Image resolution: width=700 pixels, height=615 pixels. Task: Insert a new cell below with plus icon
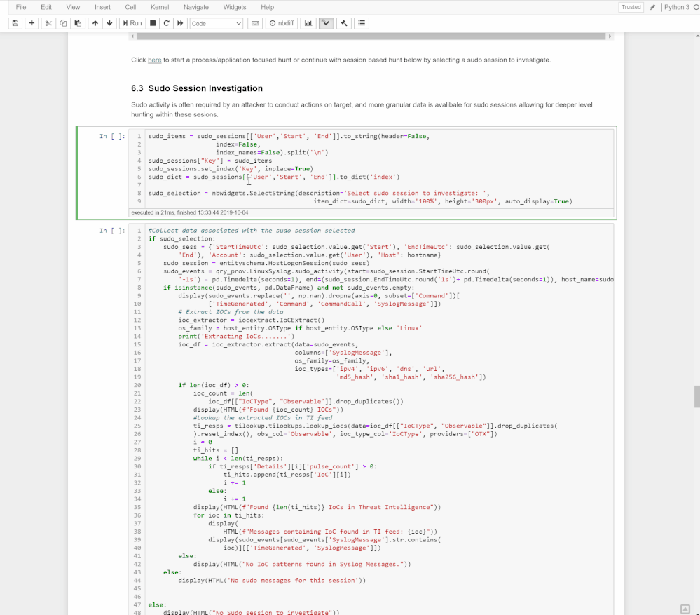coord(32,23)
